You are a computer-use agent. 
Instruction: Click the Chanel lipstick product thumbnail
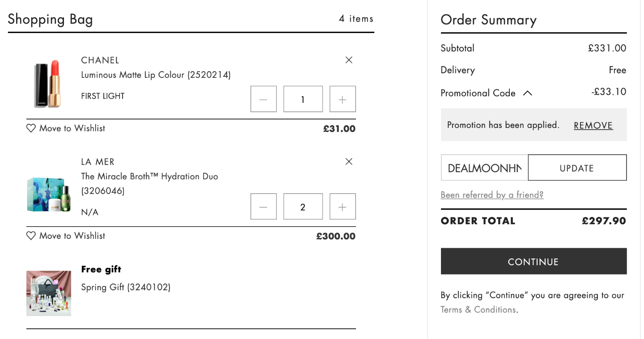pyautogui.click(x=48, y=84)
